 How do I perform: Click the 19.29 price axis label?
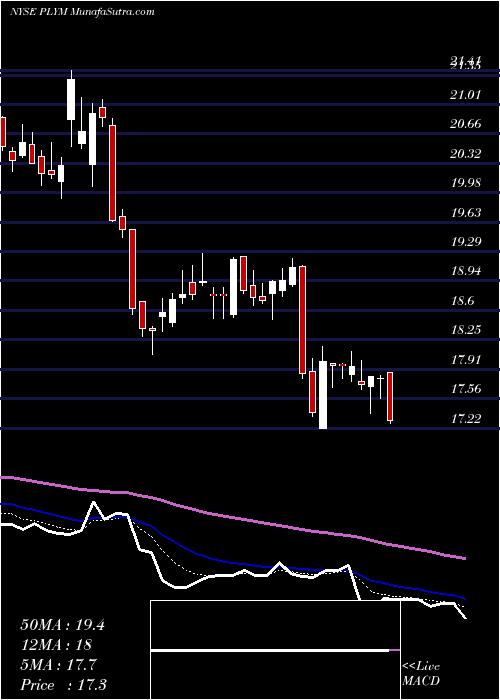(466, 242)
